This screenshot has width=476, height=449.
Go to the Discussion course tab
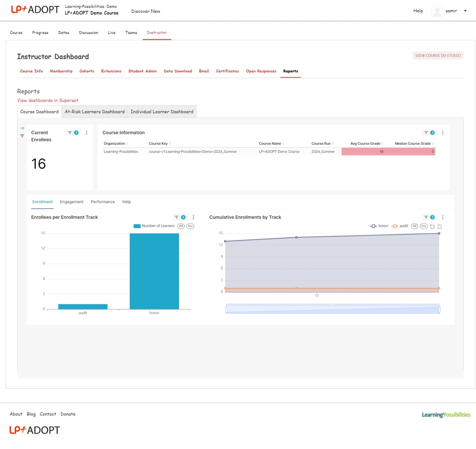click(x=88, y=33)
